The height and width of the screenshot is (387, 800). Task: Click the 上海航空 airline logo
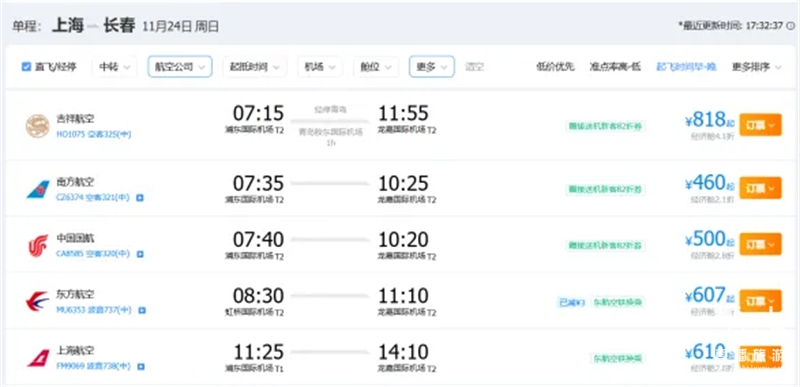point(38,358)
